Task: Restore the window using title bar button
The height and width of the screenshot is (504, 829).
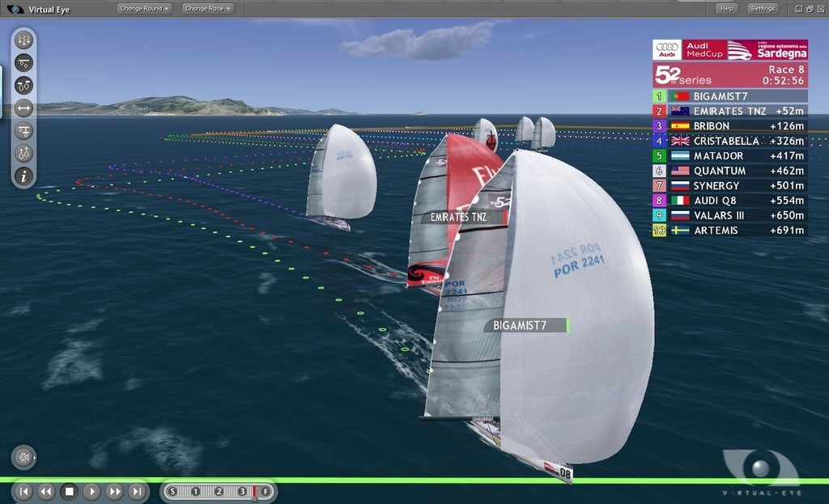Action: click(x=810, y=9)
